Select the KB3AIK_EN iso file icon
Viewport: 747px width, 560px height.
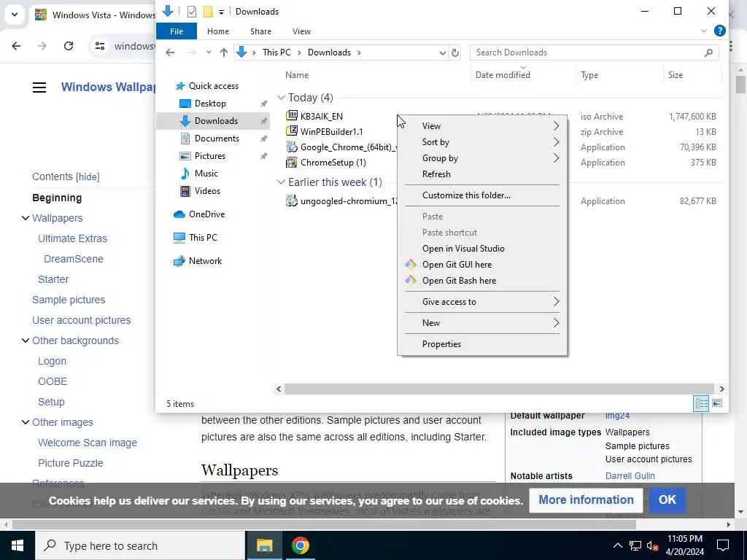click(292, 116)
